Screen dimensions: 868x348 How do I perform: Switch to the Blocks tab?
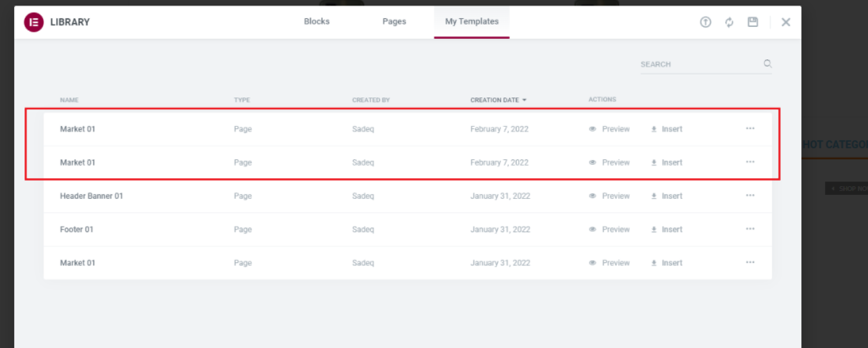click(x=316, y=21)
